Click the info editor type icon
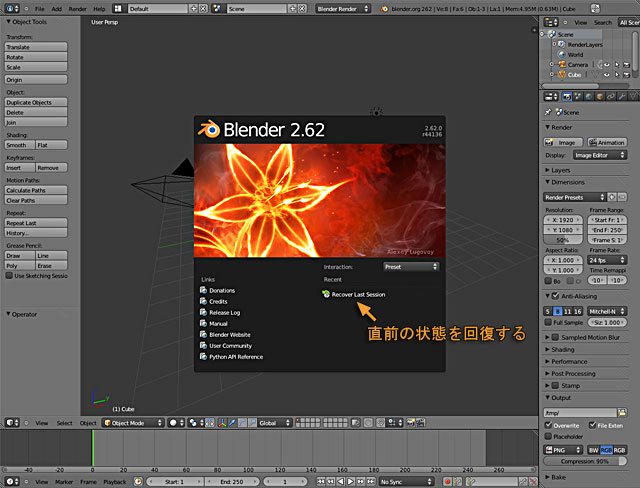 pos(12,9)
